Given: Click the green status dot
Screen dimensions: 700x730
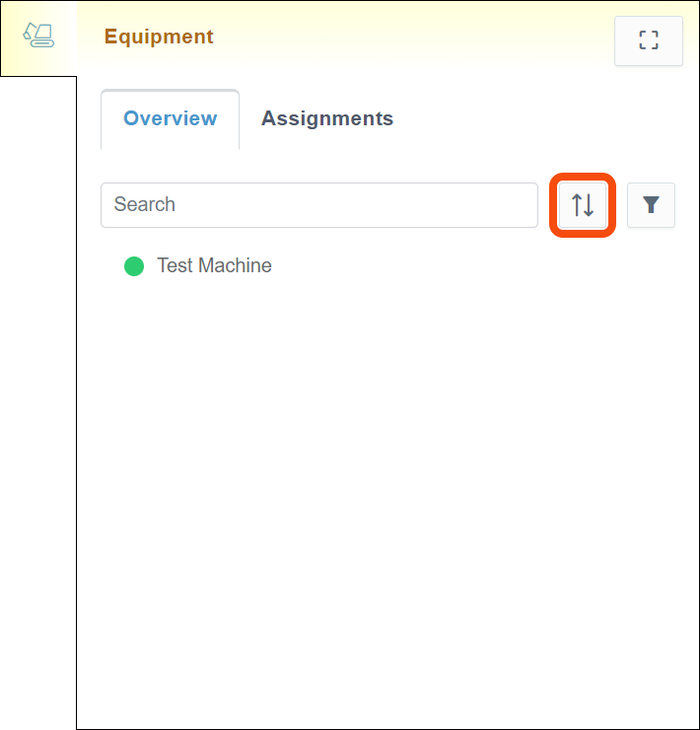Looking at the screenshot, I should click(x=134, y=266).
